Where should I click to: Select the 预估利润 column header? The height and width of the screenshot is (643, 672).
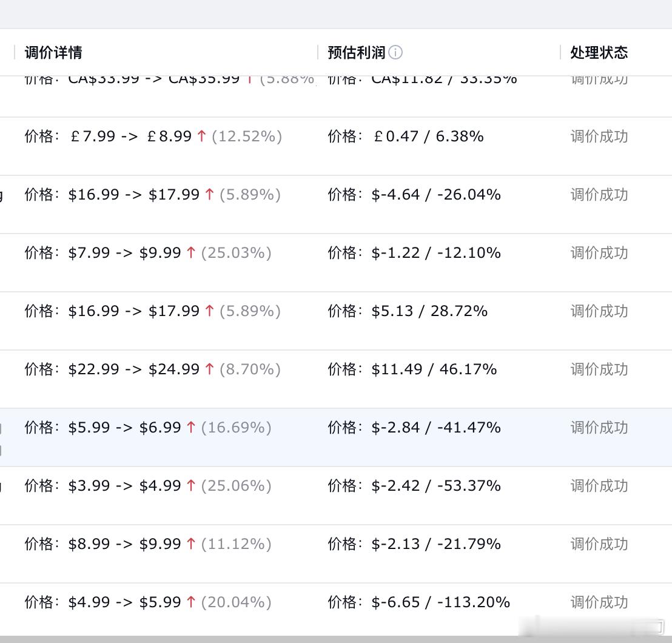357,53
